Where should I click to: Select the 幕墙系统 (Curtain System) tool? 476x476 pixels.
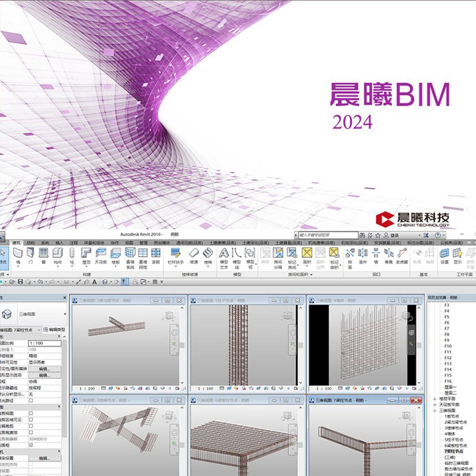pyautogui.click(x=130, y=258)
